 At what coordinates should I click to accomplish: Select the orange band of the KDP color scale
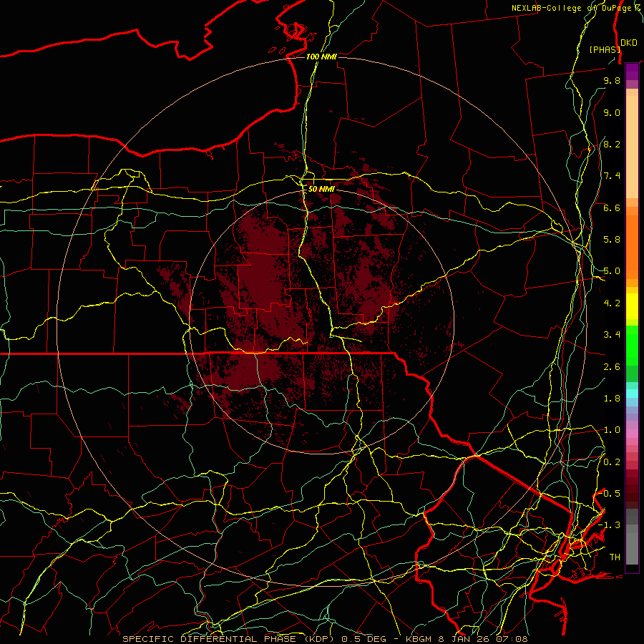[x=632, y=243]
